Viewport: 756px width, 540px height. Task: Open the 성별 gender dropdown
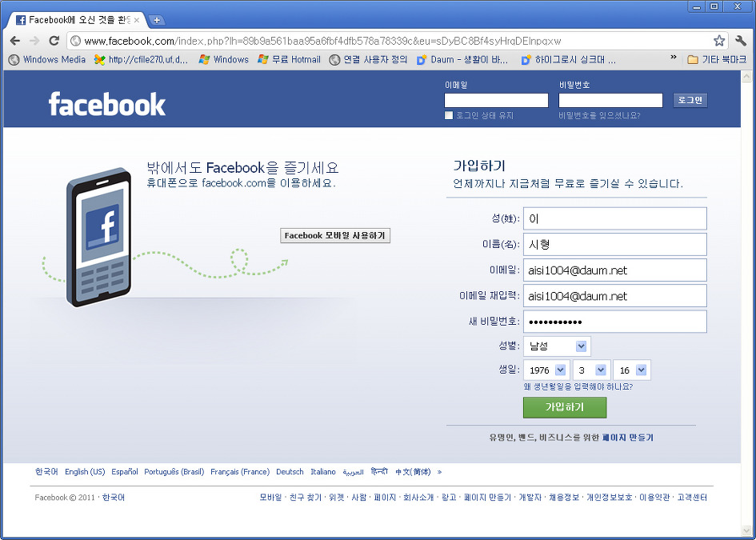(x=557, y=346)
